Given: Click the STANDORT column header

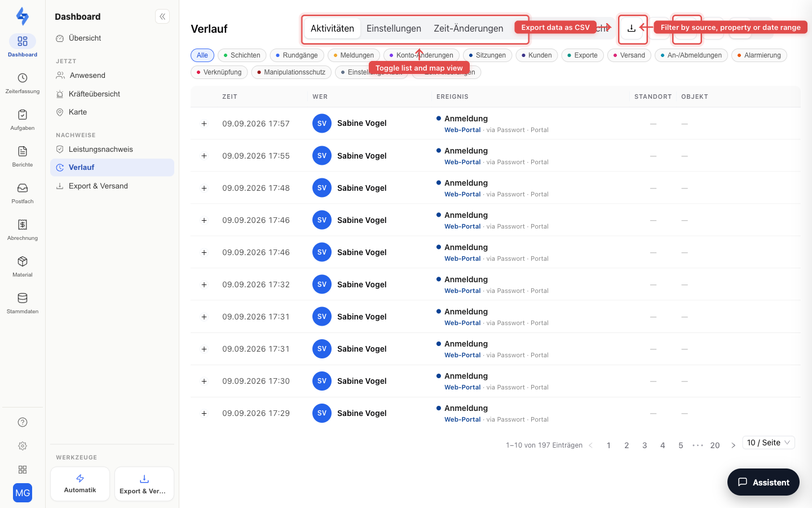Looking at the screenshot, I should click(x=653, y=97).
